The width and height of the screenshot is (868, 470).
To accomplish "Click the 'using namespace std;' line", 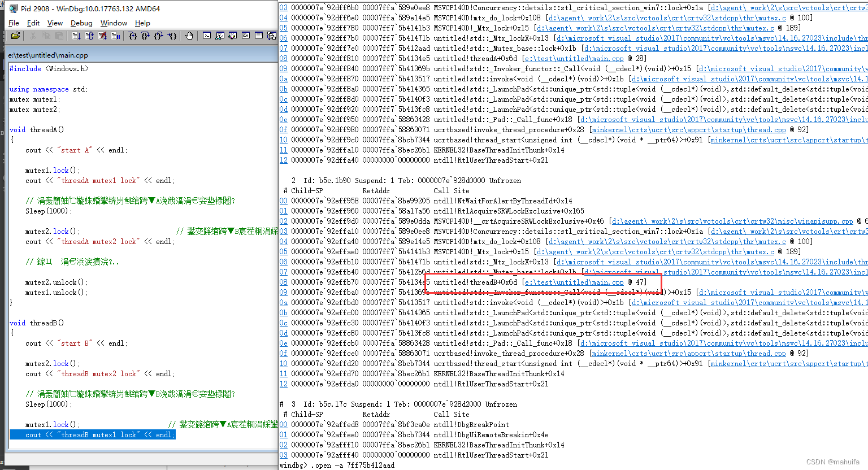I will pyautogui.click(x=49, y=89).
